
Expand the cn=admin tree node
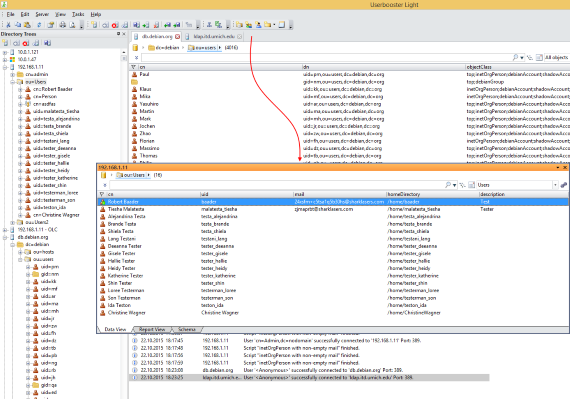(13, 74)
